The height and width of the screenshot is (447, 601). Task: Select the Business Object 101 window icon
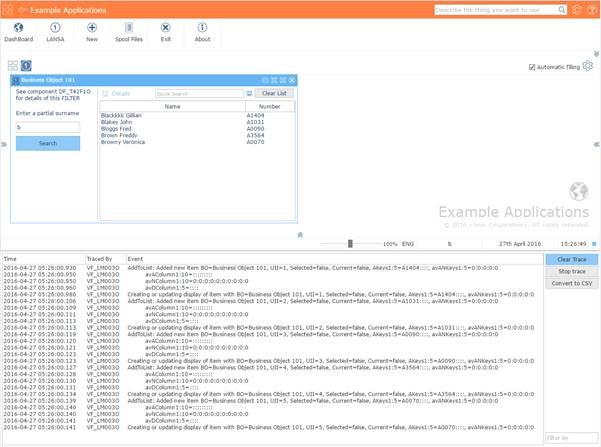[x=26, y=66]
